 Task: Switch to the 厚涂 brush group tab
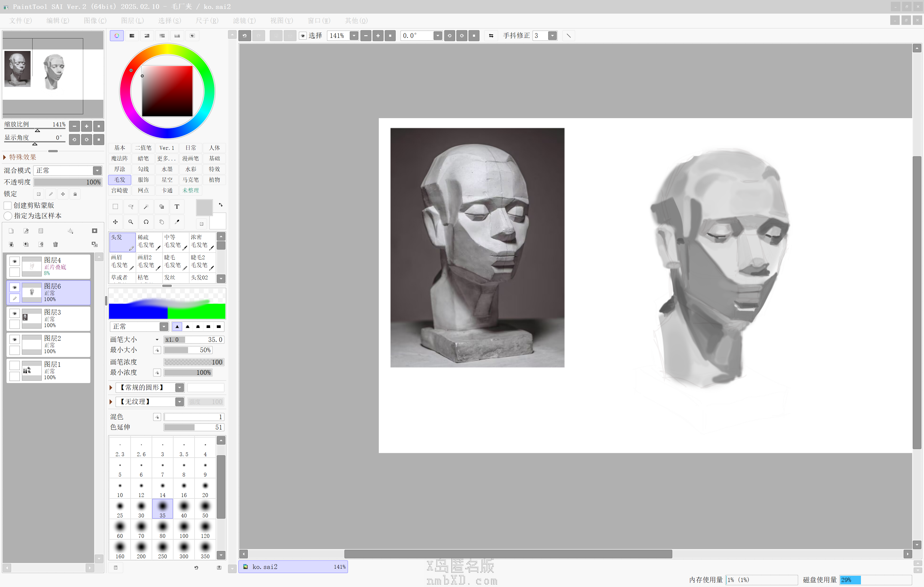119,169
